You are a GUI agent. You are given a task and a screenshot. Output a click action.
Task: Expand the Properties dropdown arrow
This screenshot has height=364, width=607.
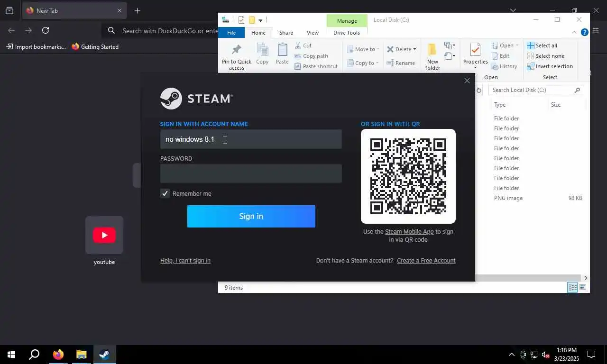click(475, 67)
